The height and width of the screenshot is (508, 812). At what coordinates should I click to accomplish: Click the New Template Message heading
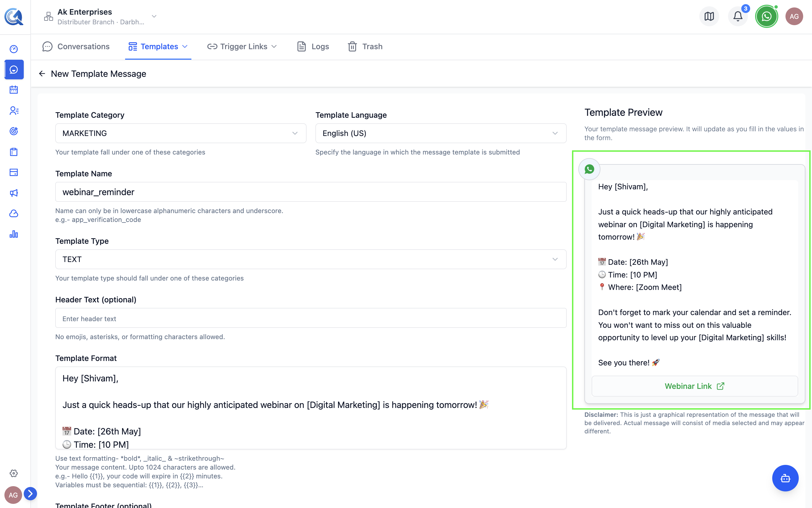click(98, 74)
